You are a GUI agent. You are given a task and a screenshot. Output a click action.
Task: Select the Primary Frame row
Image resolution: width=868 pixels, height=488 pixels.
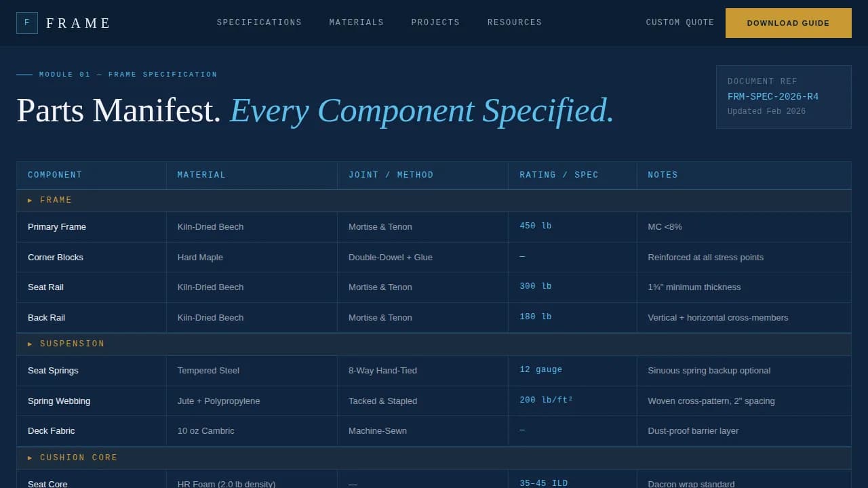click(57, 227)
